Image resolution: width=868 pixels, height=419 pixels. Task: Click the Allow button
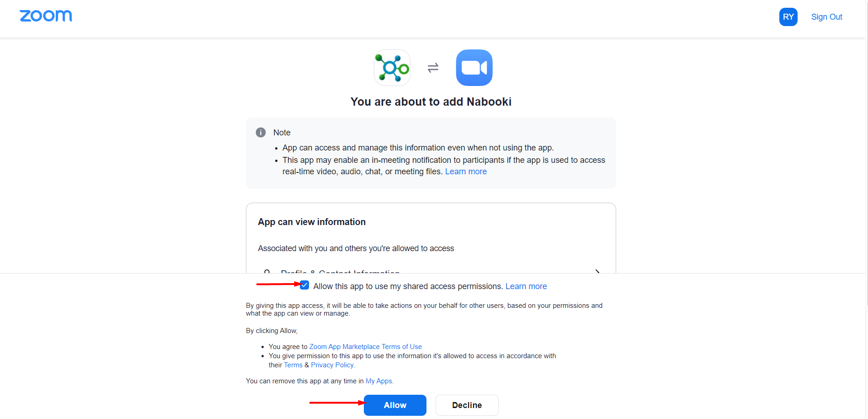[395, 405]
